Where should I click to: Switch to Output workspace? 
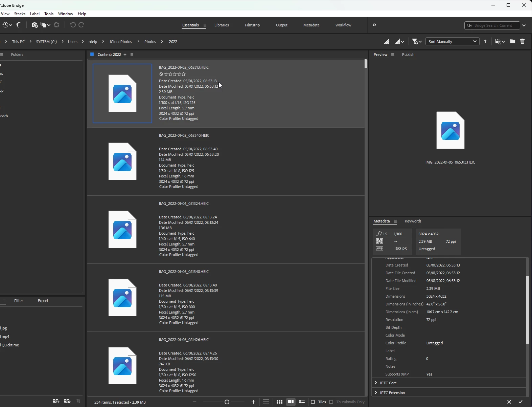[x=282, y=25]
